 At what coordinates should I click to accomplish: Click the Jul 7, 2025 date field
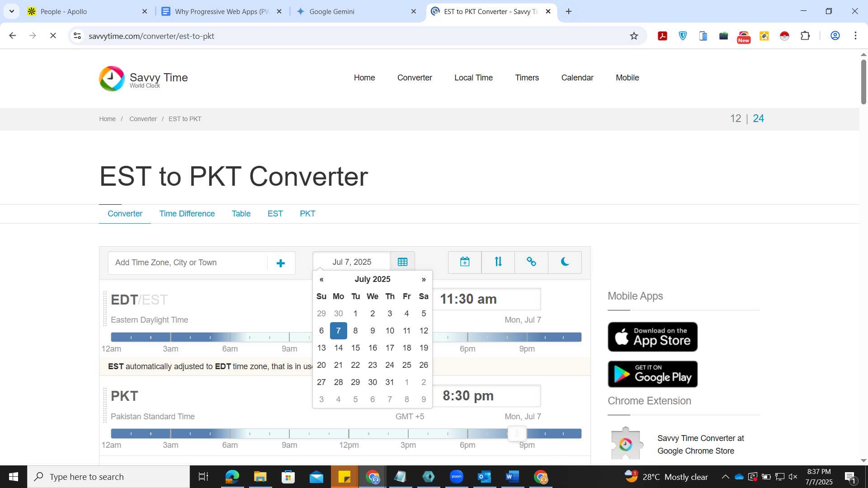click(352, 262)
